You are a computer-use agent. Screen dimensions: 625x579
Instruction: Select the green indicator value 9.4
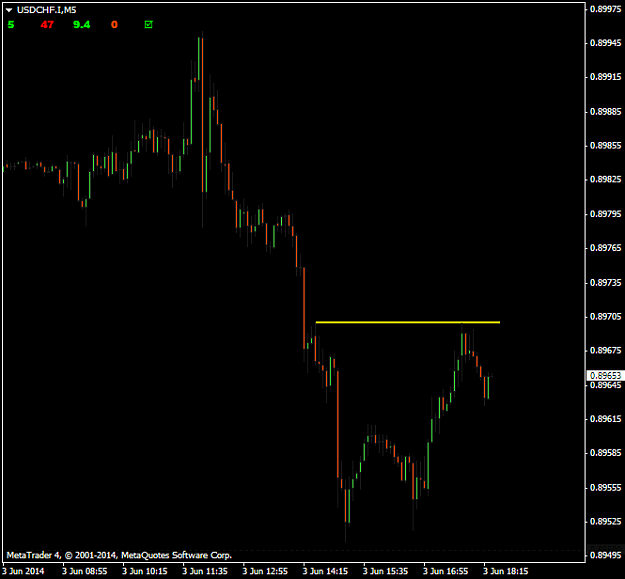click(82, 25)
